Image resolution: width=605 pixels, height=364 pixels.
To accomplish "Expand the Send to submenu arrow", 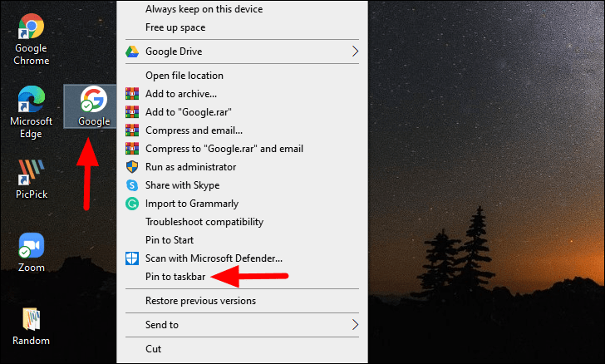I will tap(355, 325).
